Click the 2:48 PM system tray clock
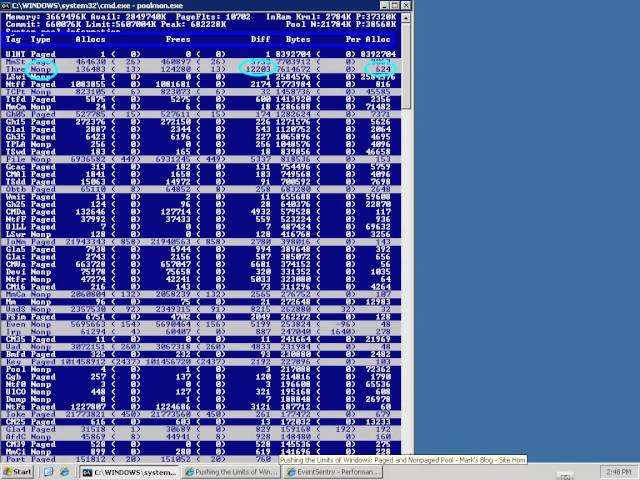Screen dimensions: 640x480 coord(618,472)
